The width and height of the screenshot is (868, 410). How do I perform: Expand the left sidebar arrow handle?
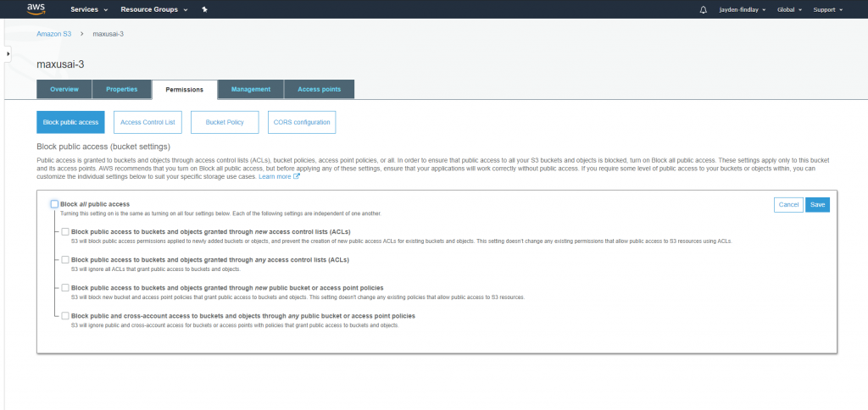(x=8, y=53)
